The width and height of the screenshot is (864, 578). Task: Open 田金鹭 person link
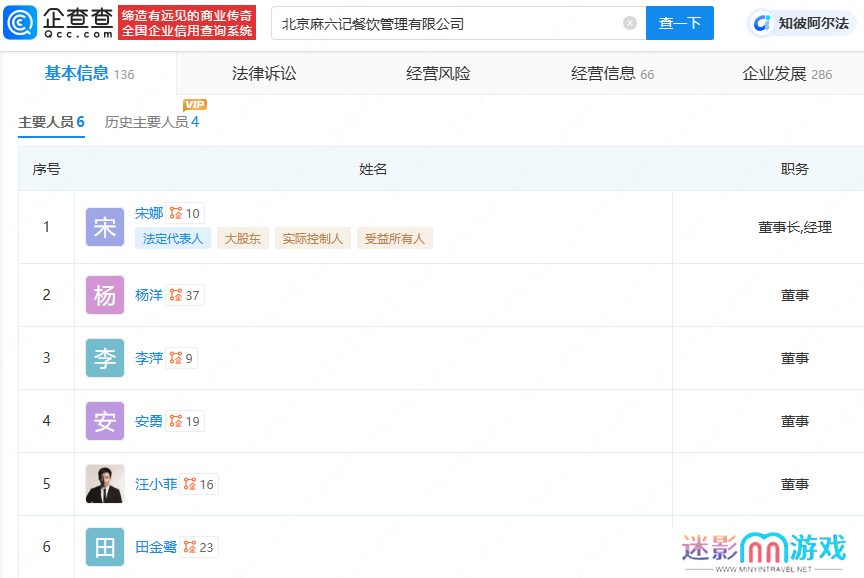coord(156,547)
